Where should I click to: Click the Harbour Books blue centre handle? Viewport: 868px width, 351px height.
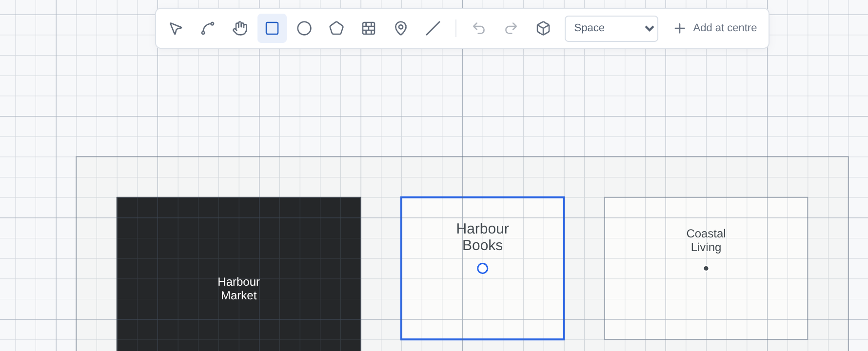[483, 269]
